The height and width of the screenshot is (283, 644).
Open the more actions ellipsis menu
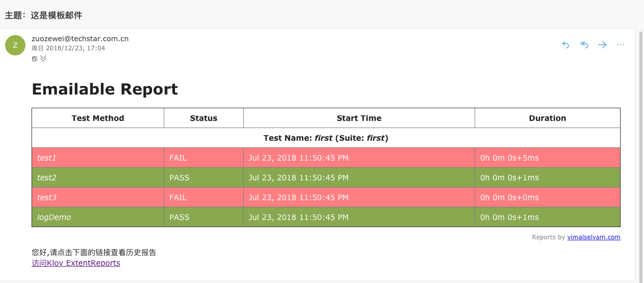(x=621, y=45)
